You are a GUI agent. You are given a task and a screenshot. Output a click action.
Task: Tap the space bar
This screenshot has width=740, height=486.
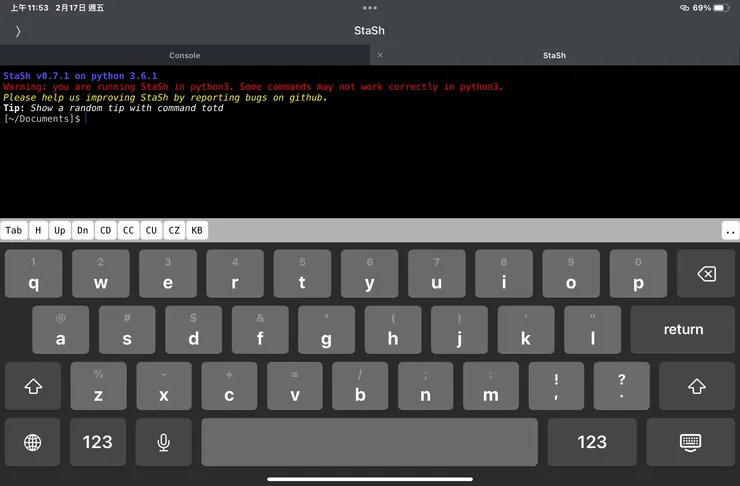(x=370, y=442)
